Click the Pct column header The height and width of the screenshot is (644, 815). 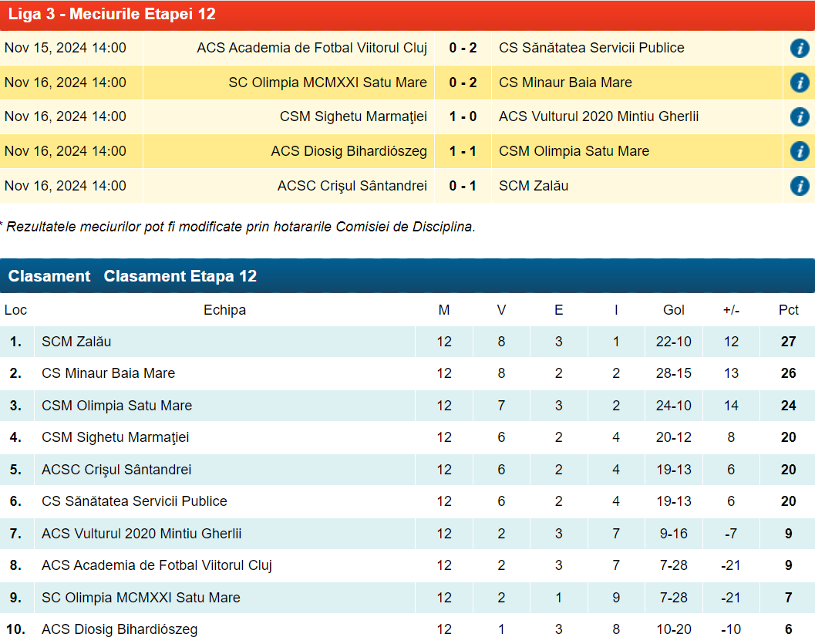788,310
